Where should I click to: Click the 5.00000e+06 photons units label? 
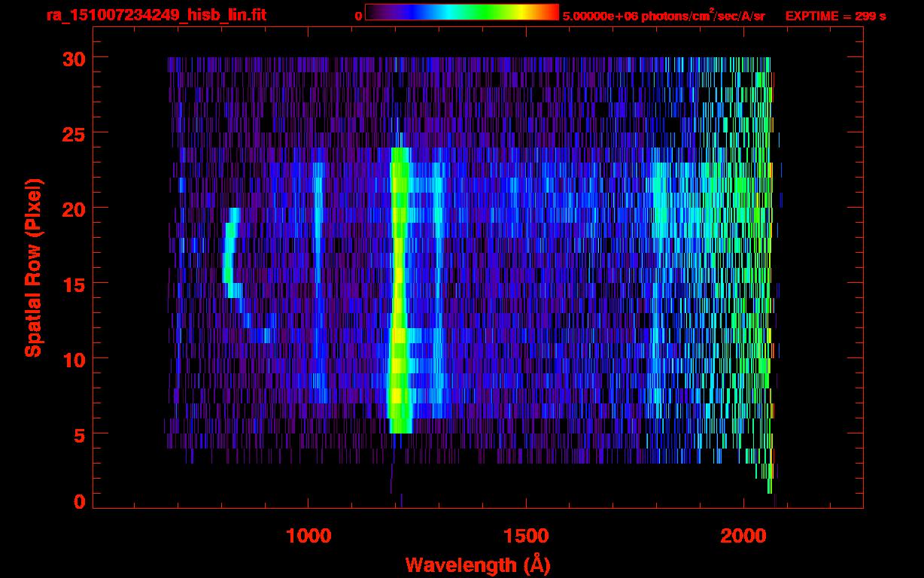(664, 16)
